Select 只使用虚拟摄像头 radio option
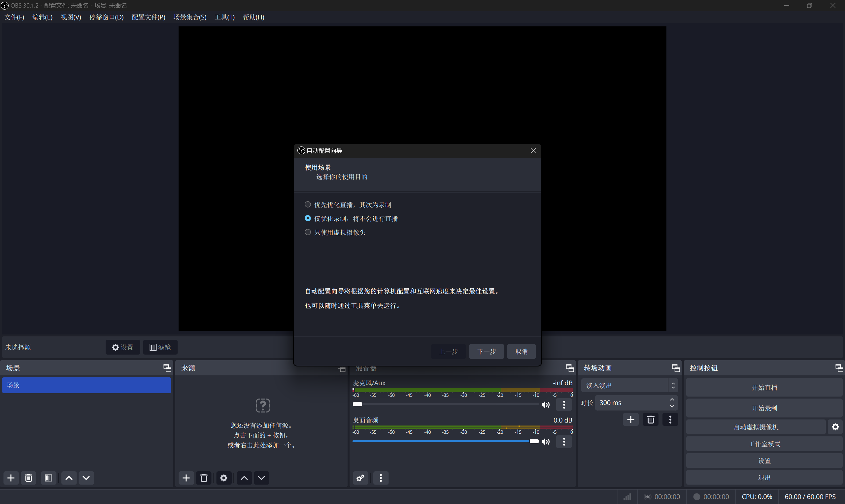 pyautogui.click(x=308, y=232)
